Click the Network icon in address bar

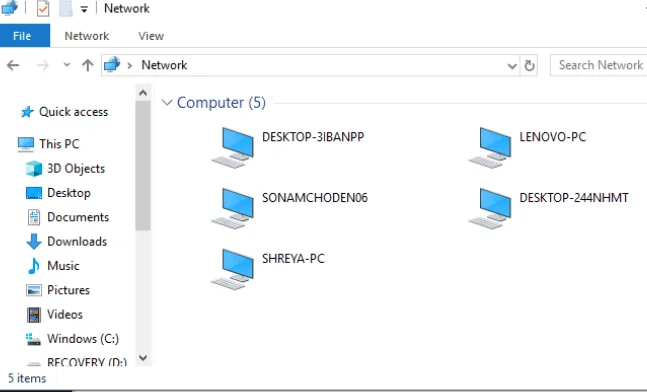click(x=112, y=65)
